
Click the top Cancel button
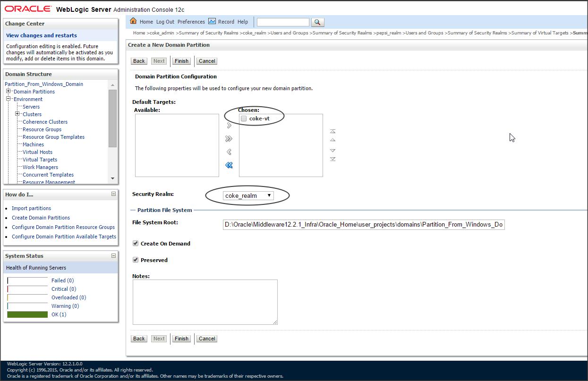click(207, 61)
